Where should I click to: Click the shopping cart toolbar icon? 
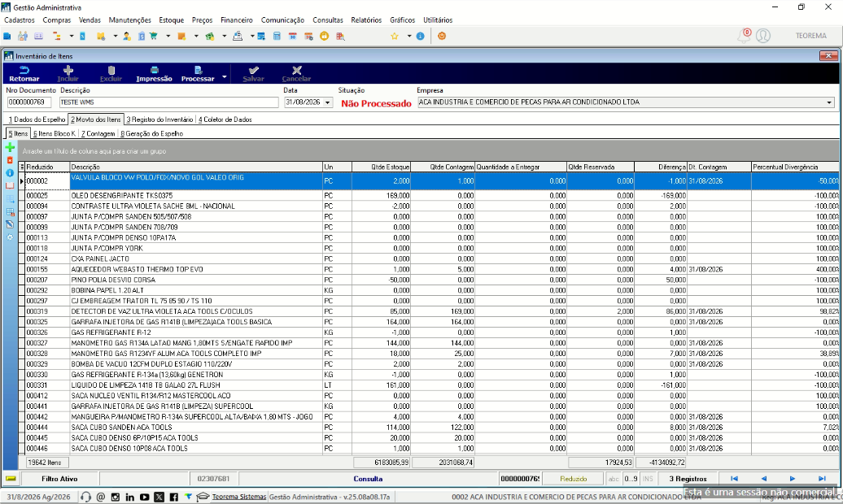tap(154, 36)
